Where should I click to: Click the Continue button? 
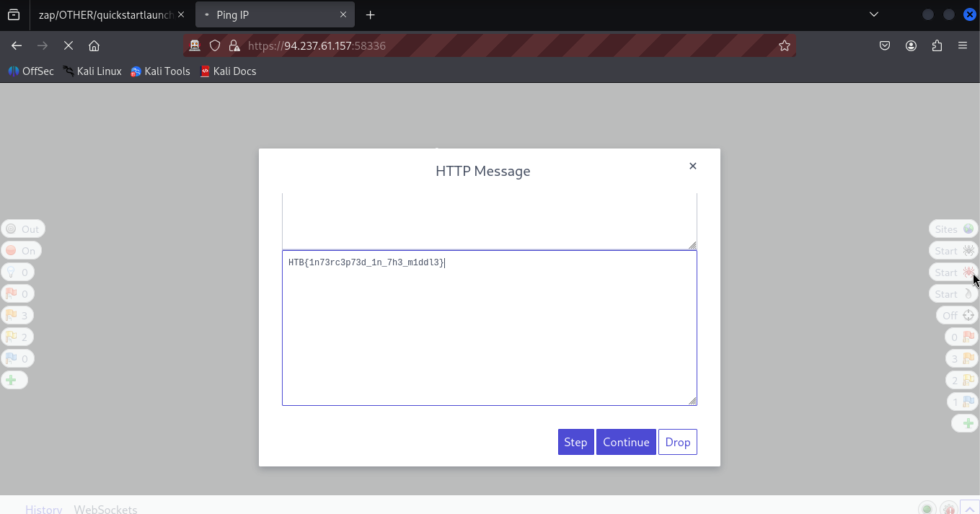(626, 442)
